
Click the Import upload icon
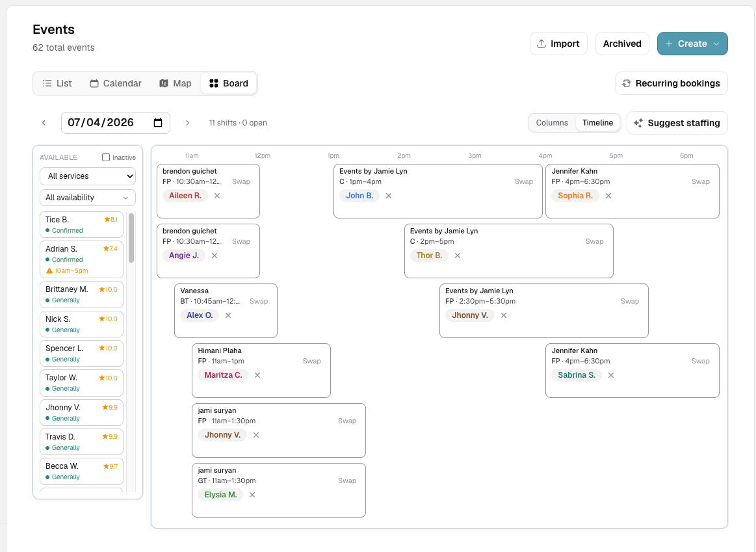tap(541, 44)
